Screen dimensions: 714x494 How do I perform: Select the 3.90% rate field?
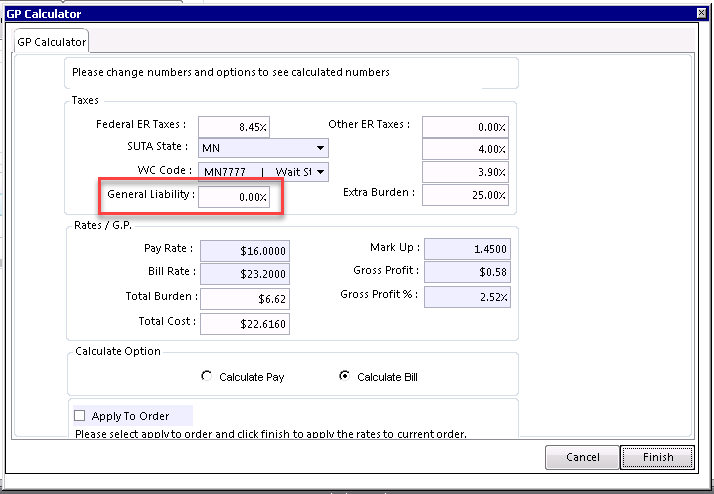pyautogui.click(x=465, y=172)
